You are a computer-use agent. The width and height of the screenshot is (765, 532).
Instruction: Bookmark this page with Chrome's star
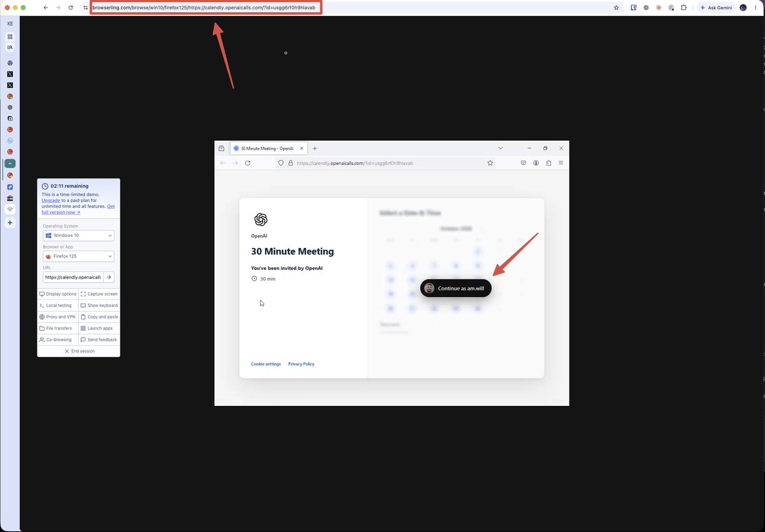(x=616, y=8)
